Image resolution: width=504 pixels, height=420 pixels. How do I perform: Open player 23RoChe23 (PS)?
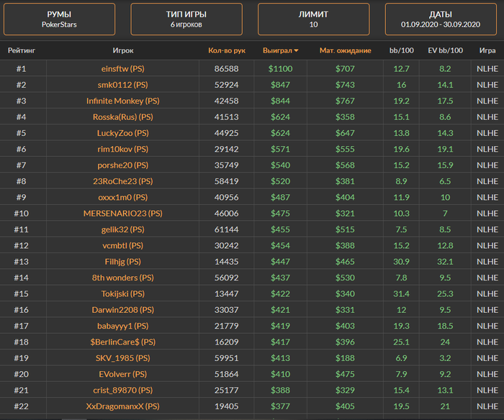[x=123, y=181]
